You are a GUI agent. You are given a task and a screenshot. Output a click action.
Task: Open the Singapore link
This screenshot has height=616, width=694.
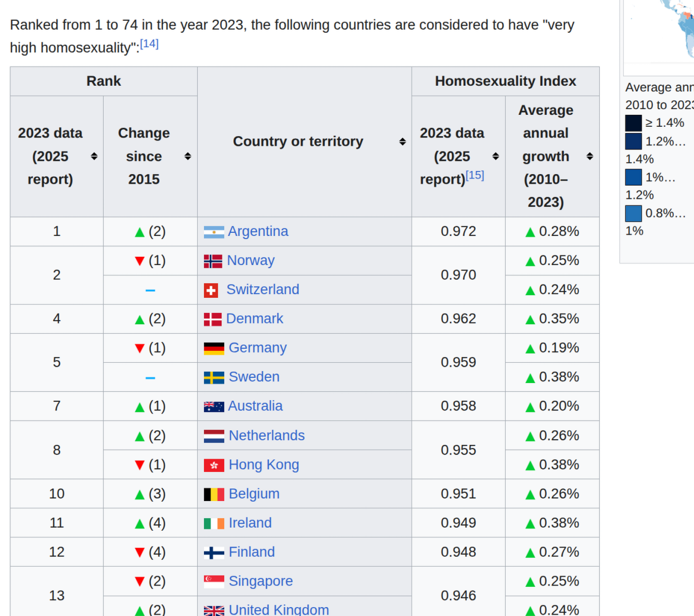260,581
